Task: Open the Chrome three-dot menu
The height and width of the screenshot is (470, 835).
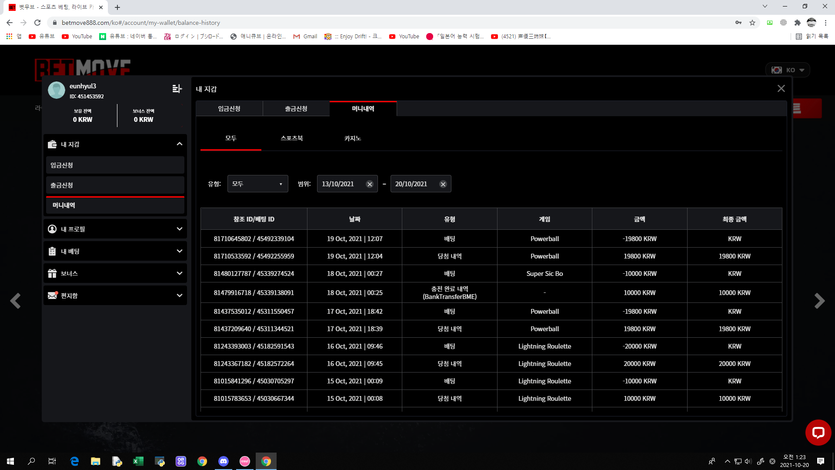Action: pos(825,22)
